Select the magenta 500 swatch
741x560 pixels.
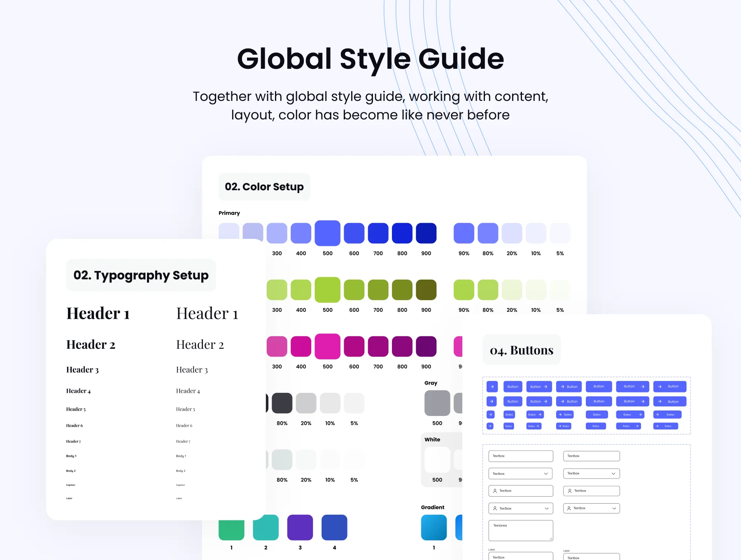click(328, 346)
